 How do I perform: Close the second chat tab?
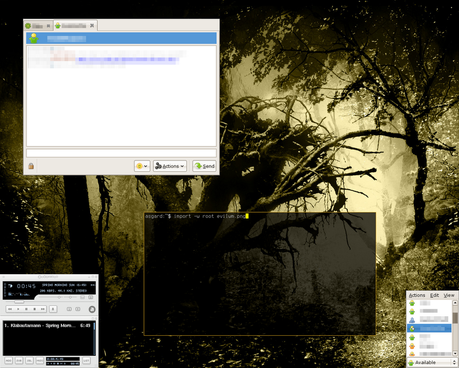click(x=92, y=25)
